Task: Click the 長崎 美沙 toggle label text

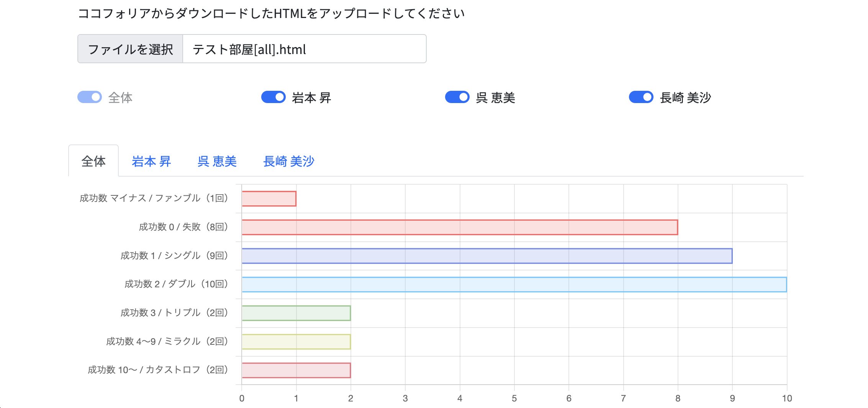Action: point(685,98)
